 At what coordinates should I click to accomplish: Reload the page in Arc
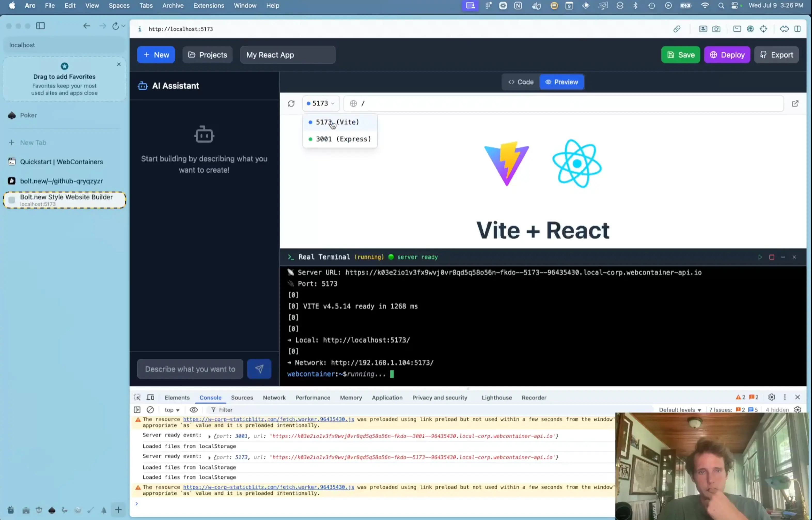coord(116,26)
